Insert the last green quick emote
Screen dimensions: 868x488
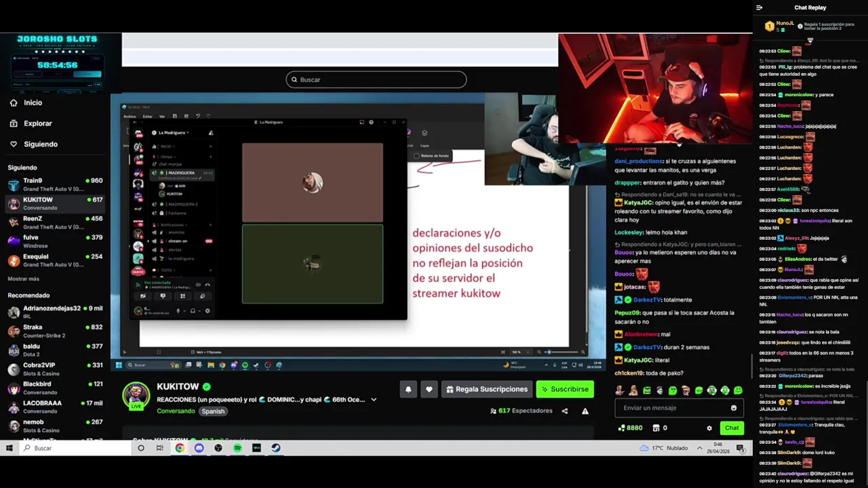tap(738, 390)
